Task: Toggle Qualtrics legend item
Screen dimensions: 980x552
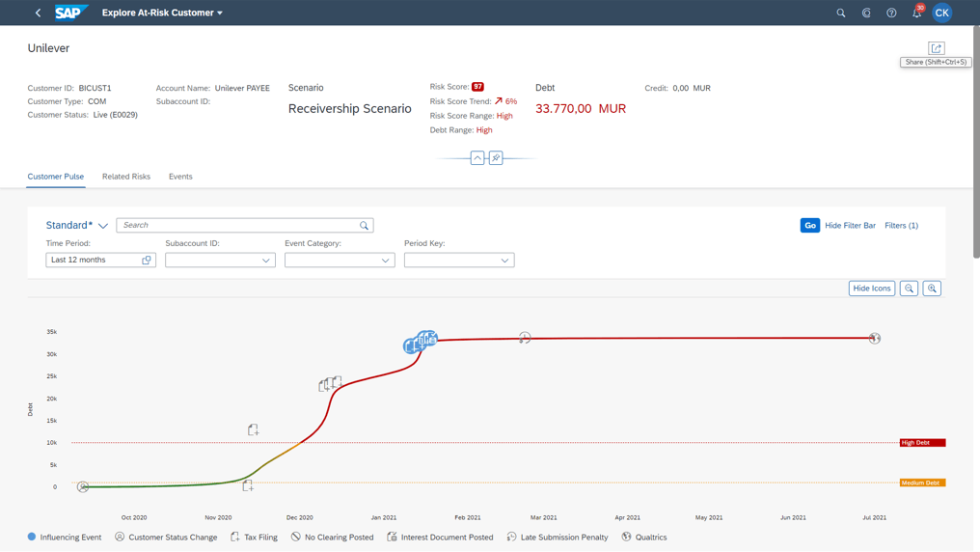Action: coord(644,537)
